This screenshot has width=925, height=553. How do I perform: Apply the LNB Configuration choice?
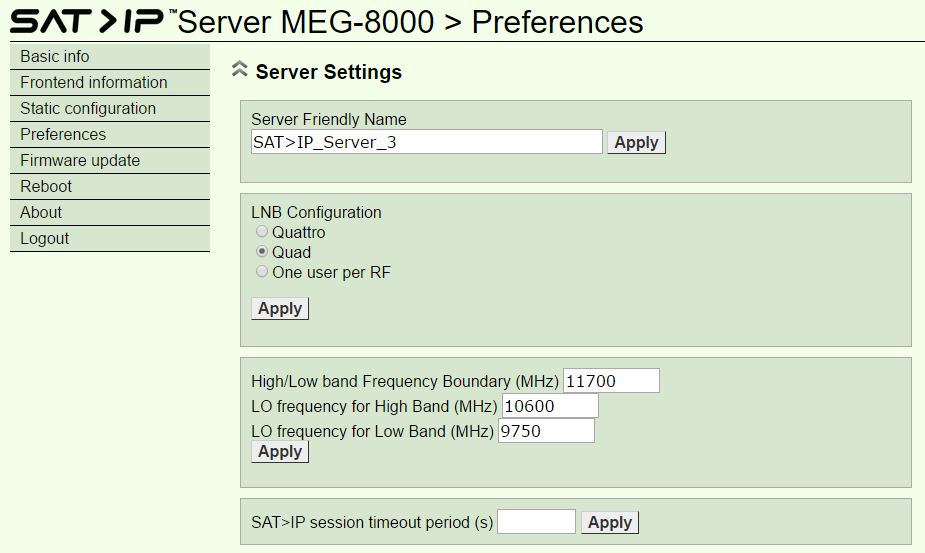(280, 309)
